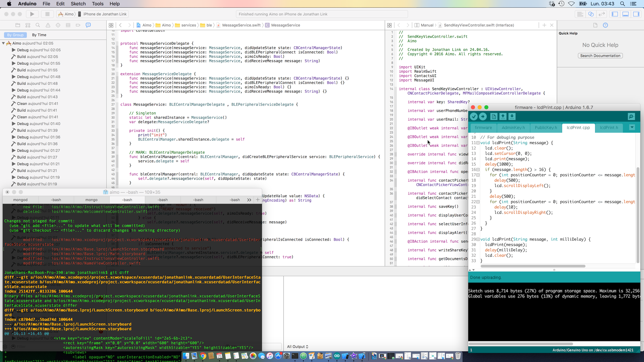Image resolution: width=644 pixels, height=362 pixels.
Task: Add a new Terminal tab
Action: 258,200
